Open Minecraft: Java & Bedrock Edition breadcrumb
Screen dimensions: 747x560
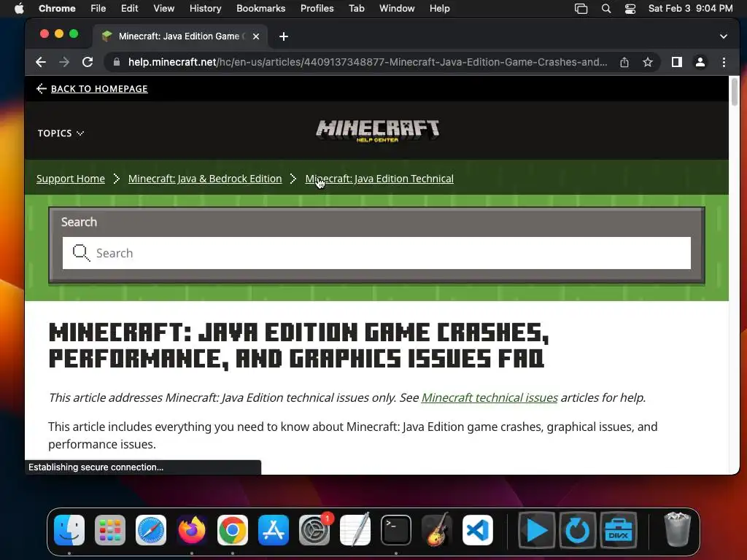coord(205,179)
